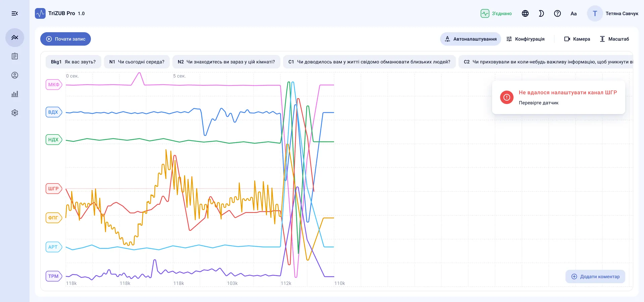
Task: Select the N1 question tab
Action: tap(137, 62)
